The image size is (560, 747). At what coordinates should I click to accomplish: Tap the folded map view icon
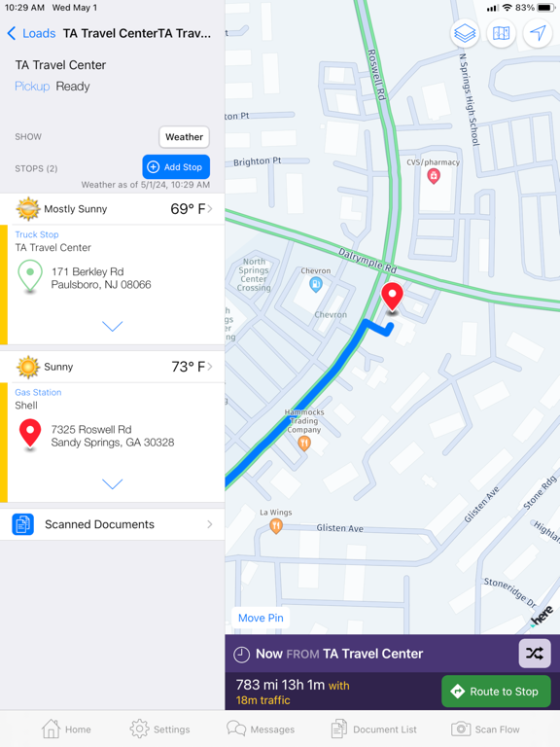pos(501,33)
